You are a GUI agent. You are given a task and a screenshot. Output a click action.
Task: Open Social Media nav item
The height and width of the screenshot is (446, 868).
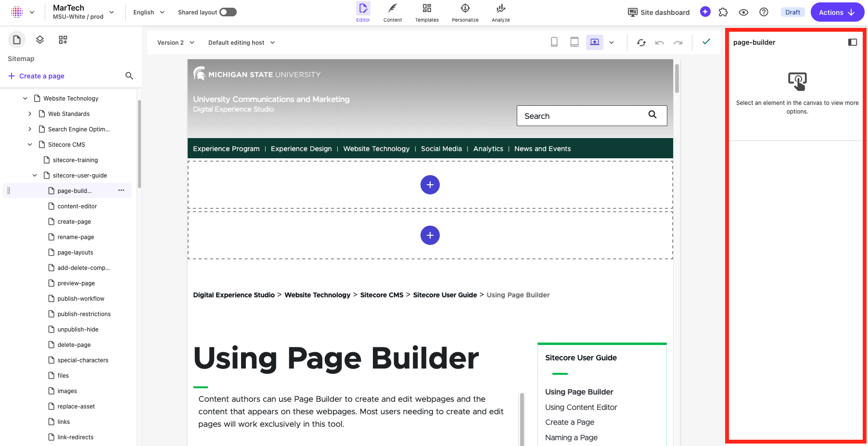tap(441, 149)
